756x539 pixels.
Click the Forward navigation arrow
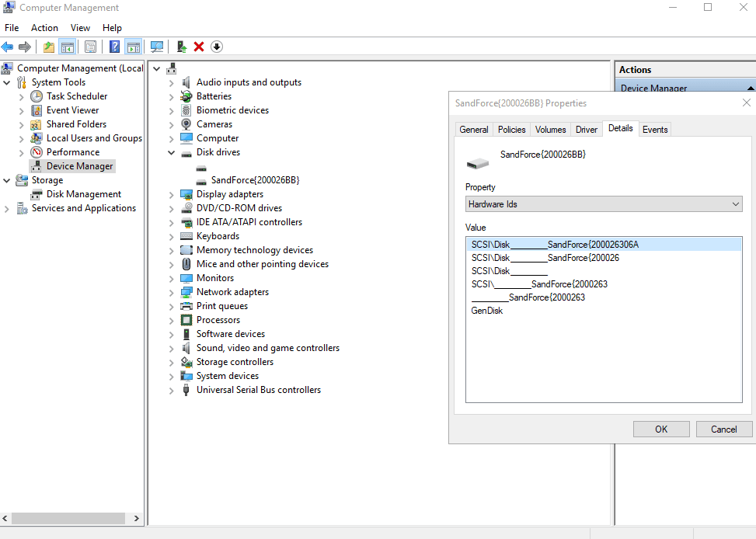24,47
